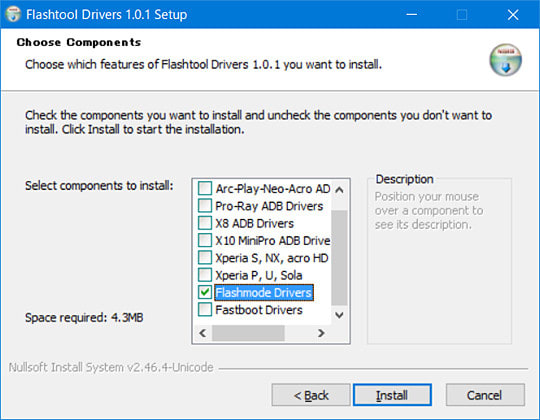Check the X10 MiniPro ADB Drivers box
540x420 pixels.
tap(205, 240)
